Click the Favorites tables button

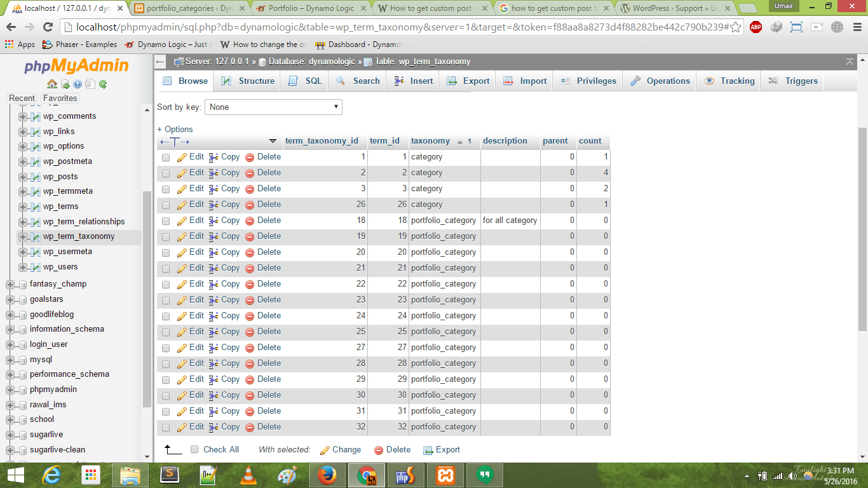point(60,98)
